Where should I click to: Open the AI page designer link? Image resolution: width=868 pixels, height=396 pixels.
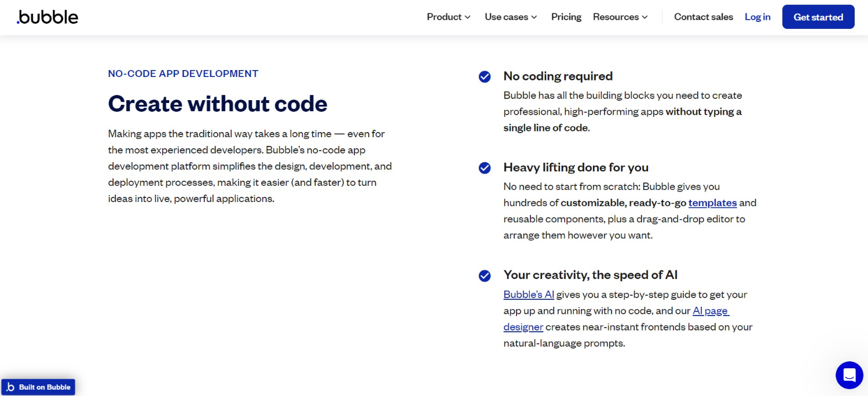tap(710, 311)
